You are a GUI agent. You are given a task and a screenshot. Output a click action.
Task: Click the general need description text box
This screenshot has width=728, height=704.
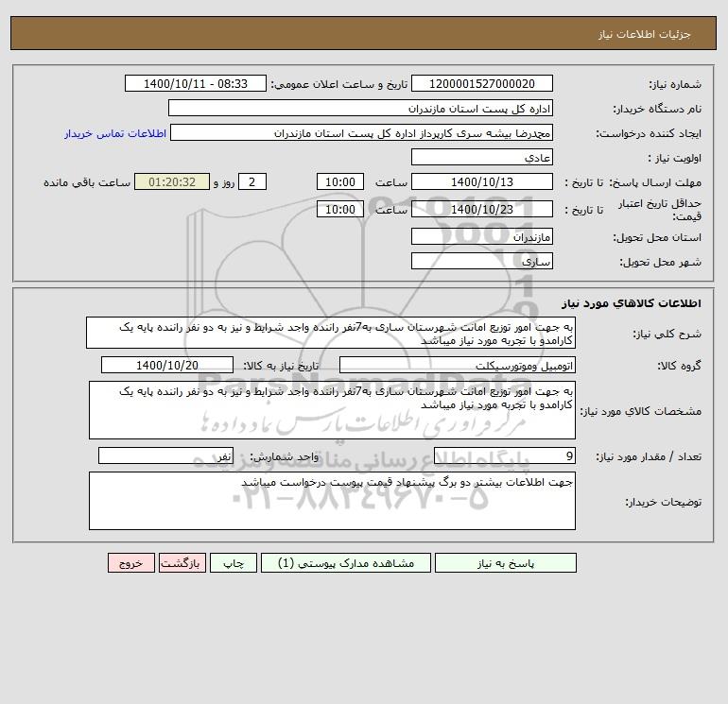pos(331,333)
